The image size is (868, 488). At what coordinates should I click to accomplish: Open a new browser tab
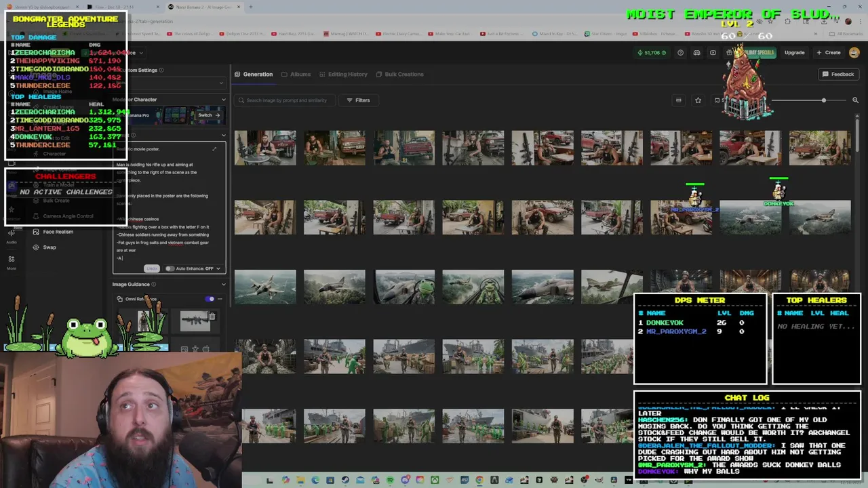250,7
